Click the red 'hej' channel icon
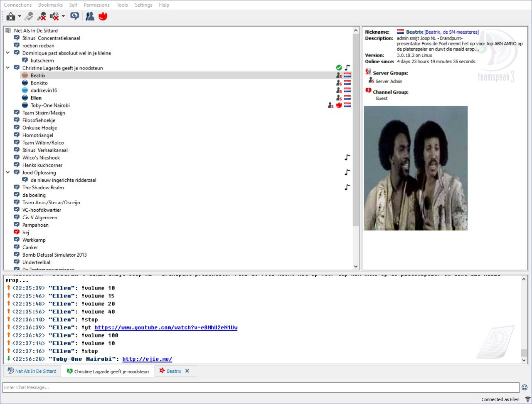This screenshot has height=404, width=532. 17,233
